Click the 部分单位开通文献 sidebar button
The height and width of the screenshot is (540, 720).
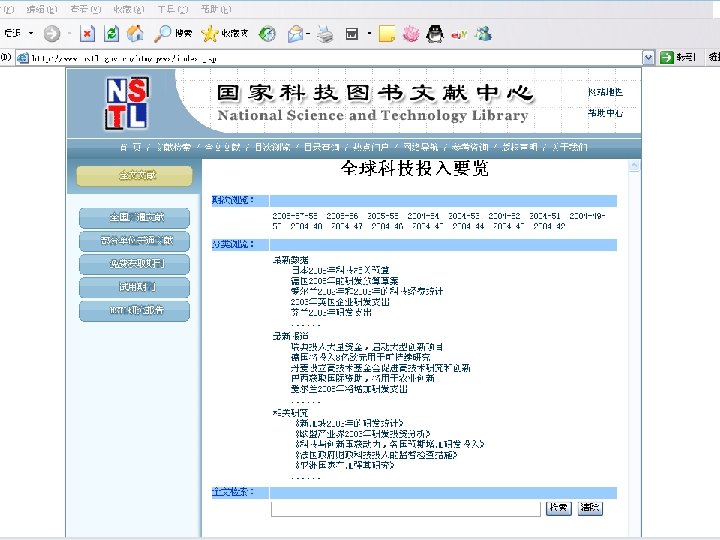click(x=134, y=241)
